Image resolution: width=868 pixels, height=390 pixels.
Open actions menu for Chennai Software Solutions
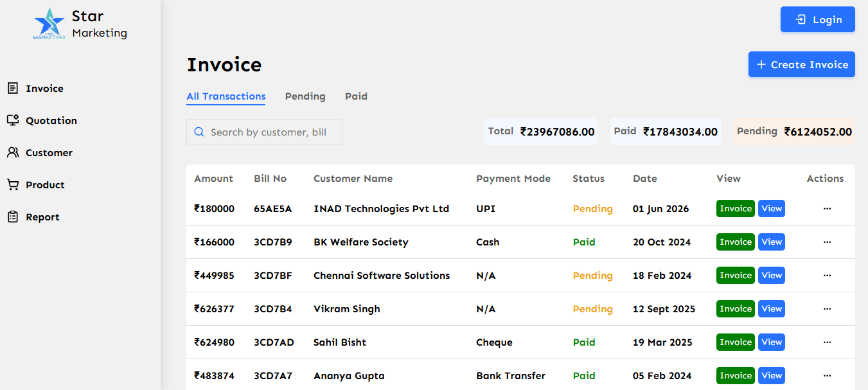[x=827, y=276]
